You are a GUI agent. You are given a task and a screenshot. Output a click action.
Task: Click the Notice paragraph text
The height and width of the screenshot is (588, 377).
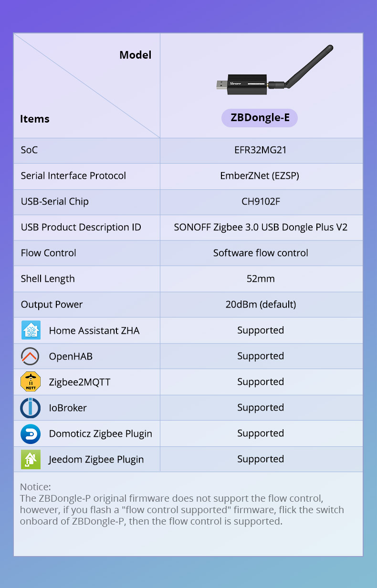click(181, 510)
